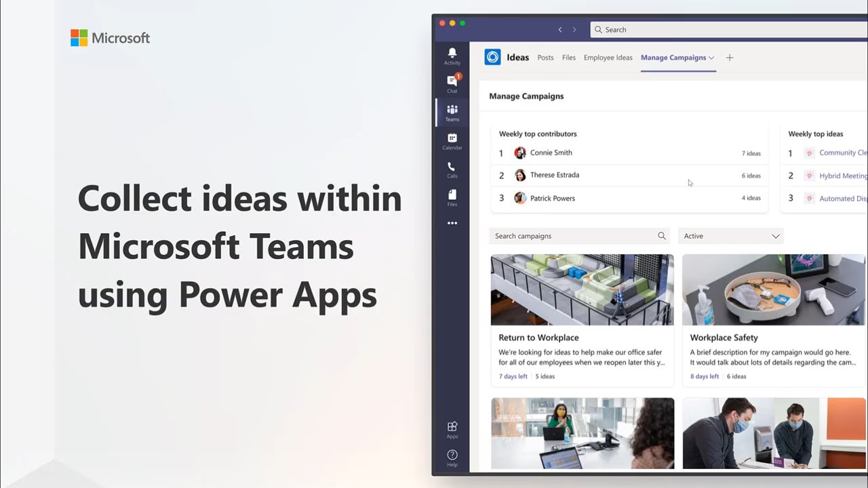Select the Patrick Powers contributor name
Viewport: 868px width, 488px height.
(x=553, y=199)
